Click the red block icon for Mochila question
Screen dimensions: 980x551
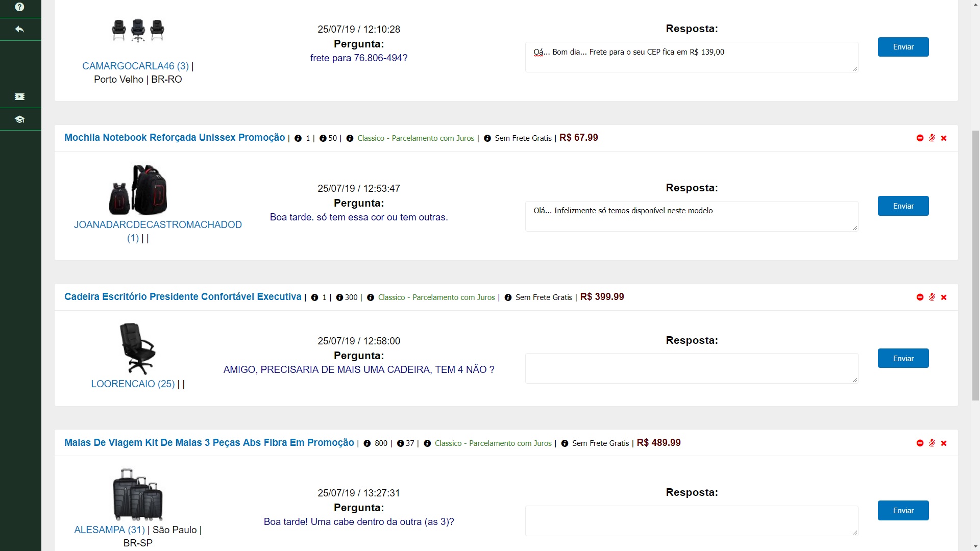pos(920,138)
